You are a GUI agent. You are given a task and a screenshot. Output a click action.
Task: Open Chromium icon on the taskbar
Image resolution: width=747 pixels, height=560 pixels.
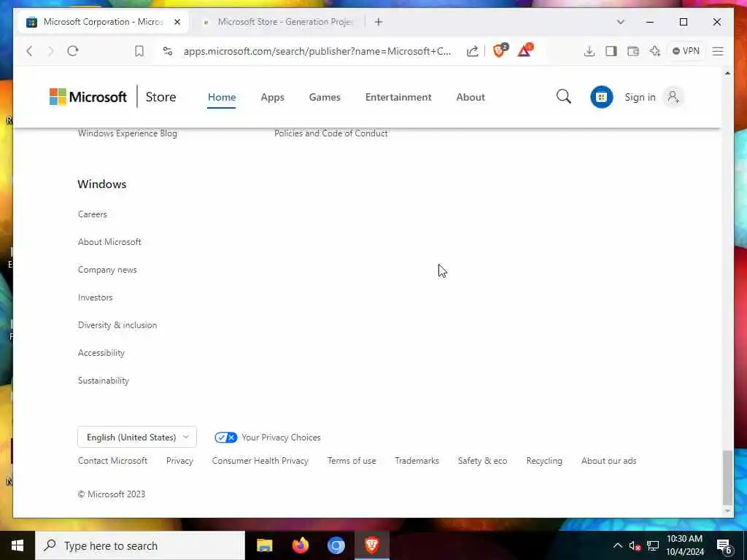(336, 545)
